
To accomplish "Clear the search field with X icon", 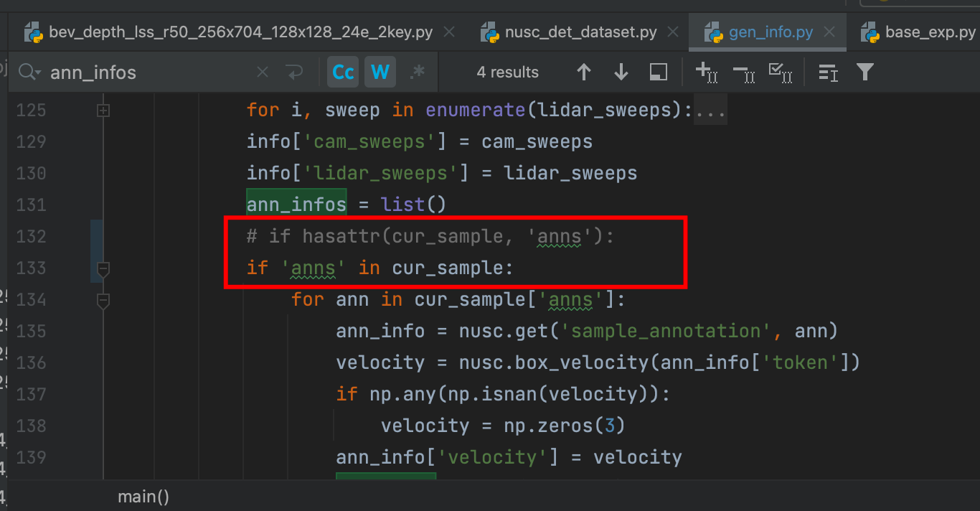I will (x=262, y=72).
